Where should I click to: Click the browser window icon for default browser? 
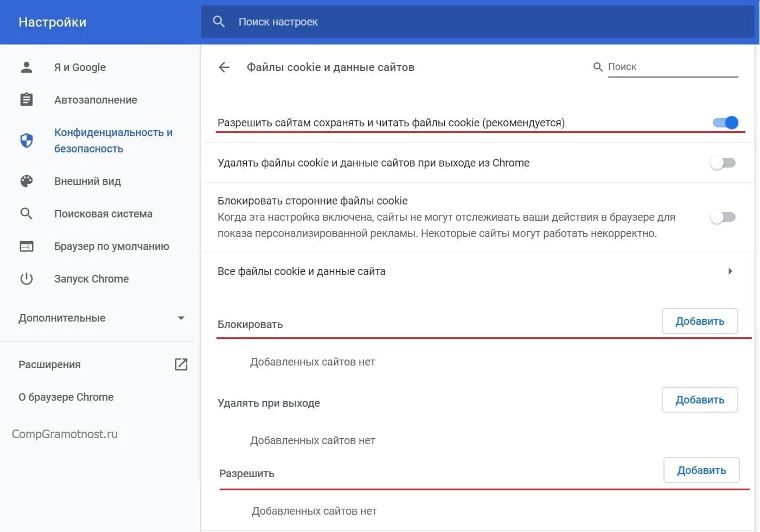(x=26, y=246)
